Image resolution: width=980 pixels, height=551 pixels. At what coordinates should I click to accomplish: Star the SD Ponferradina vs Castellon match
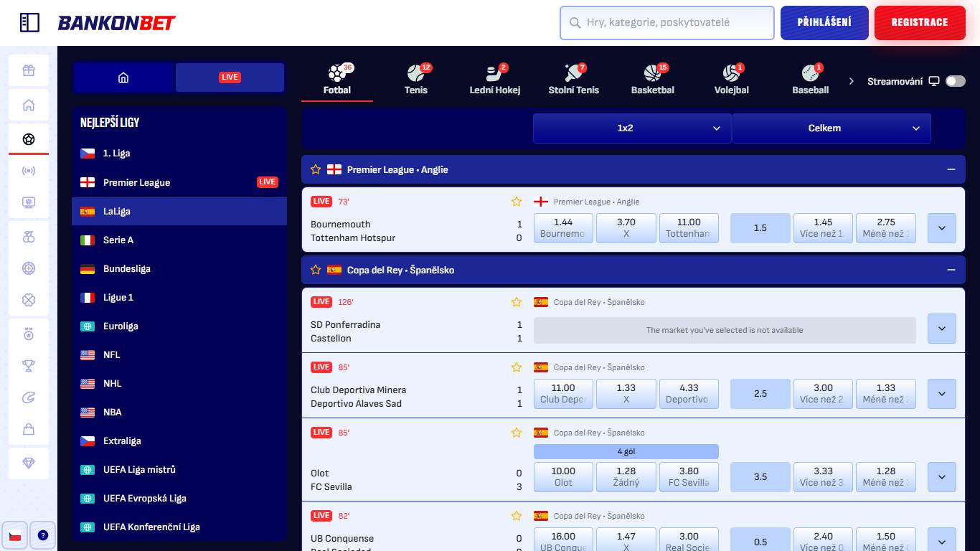(517, 302)
